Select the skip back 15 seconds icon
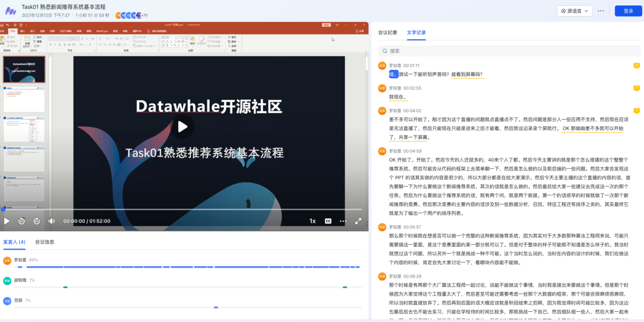The height and width of the screenshot is (322, 644). pyautogui.click(x=20, y=221)
